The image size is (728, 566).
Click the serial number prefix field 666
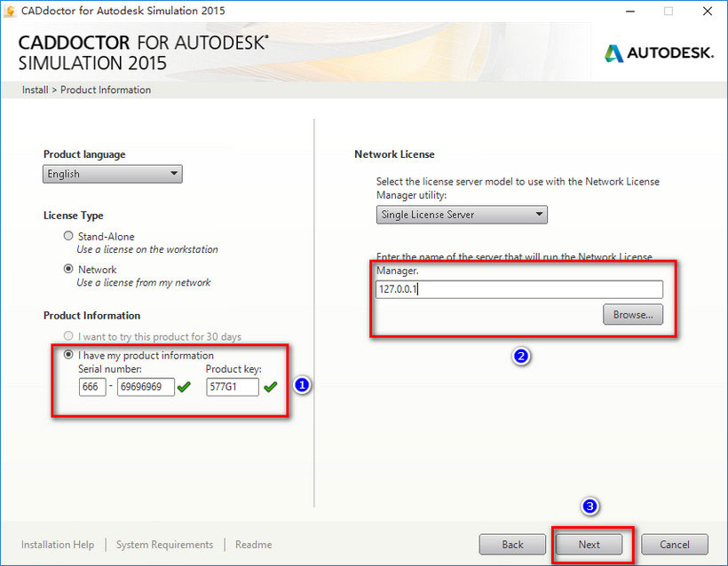pos(92,387)
